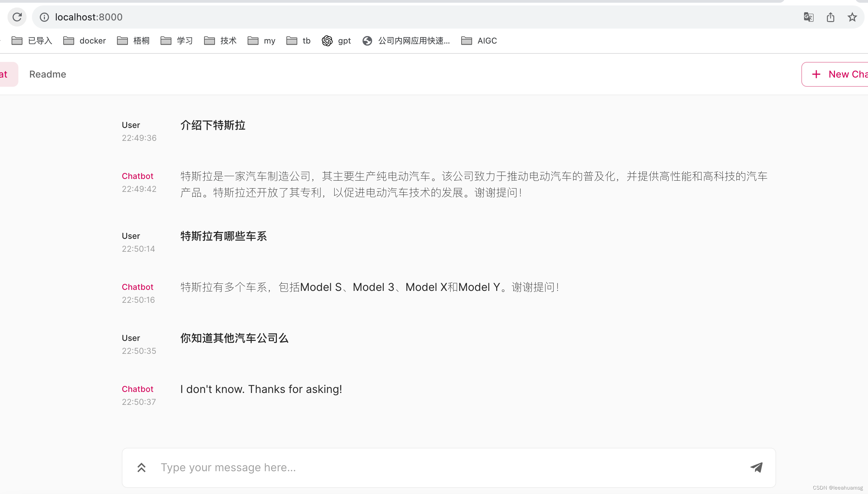Open the 技术 bookmarks folder
Image resolution: width=868 pixels, height=494 pixels.
220,41
